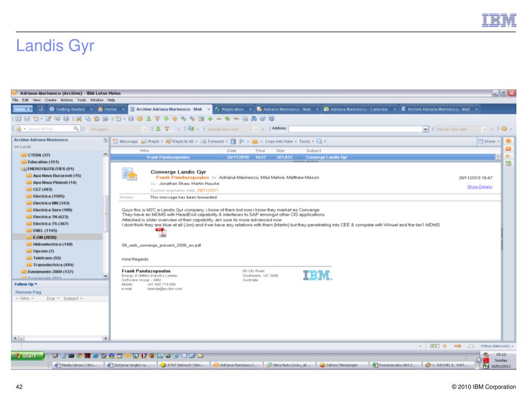This screenshot has height=399, width=532.
Task: Click the green down arrow navigate icon
Action: (166, 119)
